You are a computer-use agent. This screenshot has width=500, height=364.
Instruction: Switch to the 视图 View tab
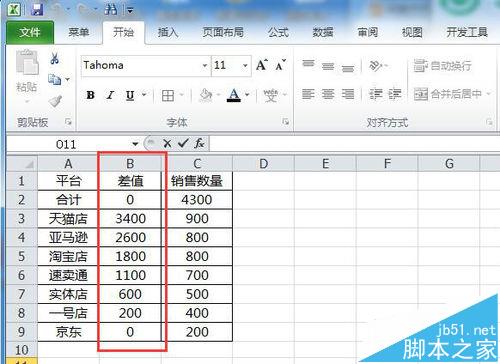point(412,32)
